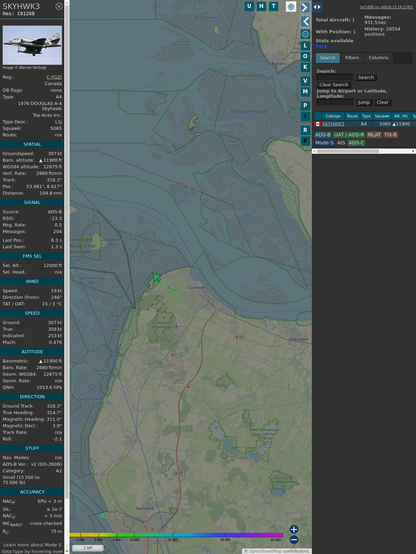Click the R map button
This screenshot has height=554, width=416.
click(305, 130)
